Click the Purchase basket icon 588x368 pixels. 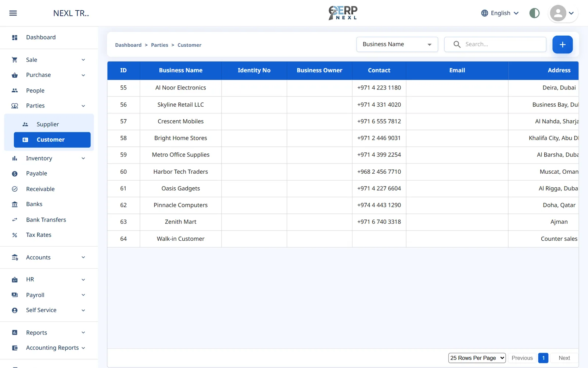tap(15, 75)
